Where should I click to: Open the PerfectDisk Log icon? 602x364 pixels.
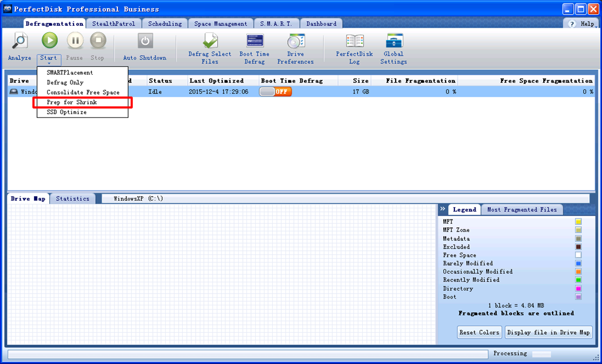coord(354,41)
